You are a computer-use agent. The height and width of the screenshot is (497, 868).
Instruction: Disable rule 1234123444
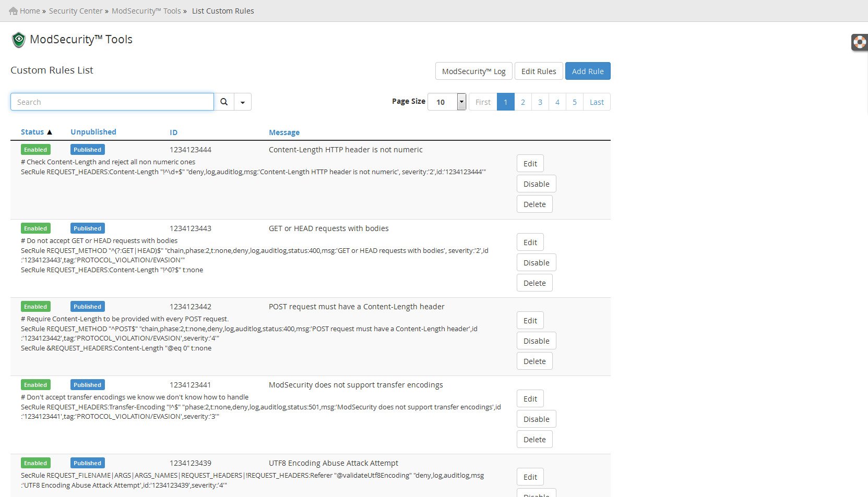pyautogui.click(x=537, y=184)
